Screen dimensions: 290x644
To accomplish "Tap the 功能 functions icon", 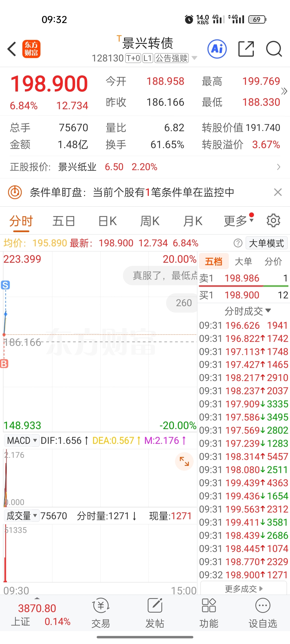I will tap(209, 613).
